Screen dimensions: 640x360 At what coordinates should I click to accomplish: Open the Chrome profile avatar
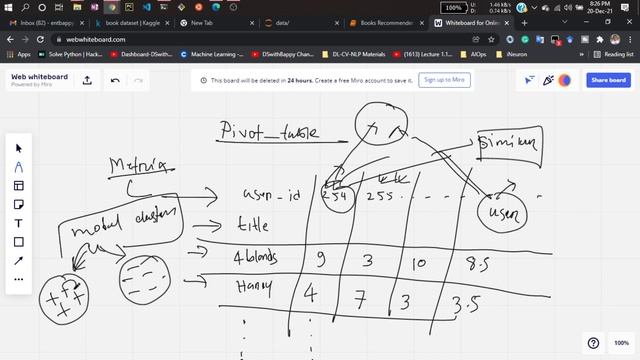tap(615, 40)
